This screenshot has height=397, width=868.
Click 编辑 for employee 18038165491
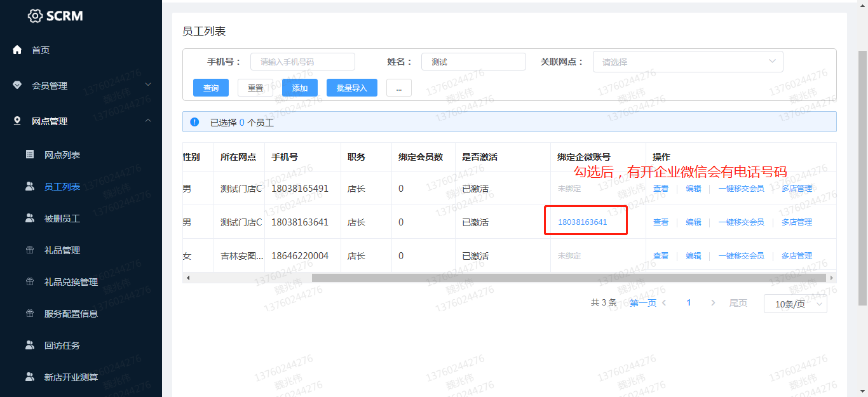click(x=693, y=189)
